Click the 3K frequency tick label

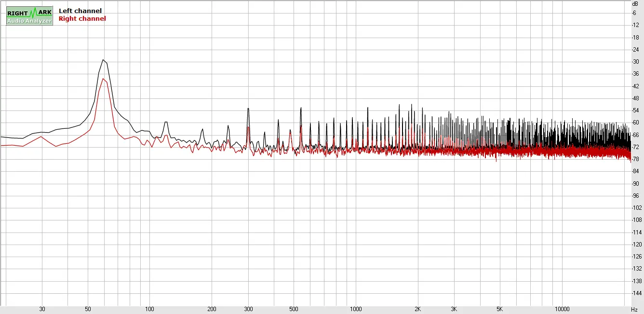(x=454, y=309)
